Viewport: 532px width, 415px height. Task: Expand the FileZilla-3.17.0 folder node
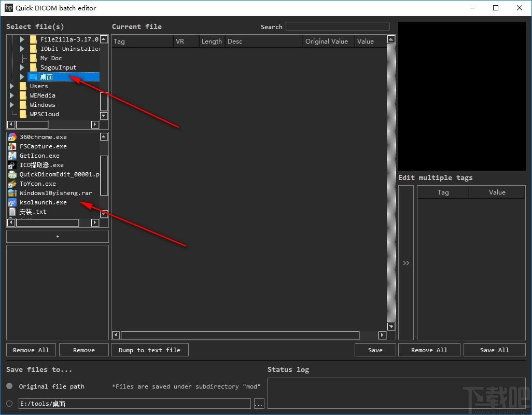point(22,39)
